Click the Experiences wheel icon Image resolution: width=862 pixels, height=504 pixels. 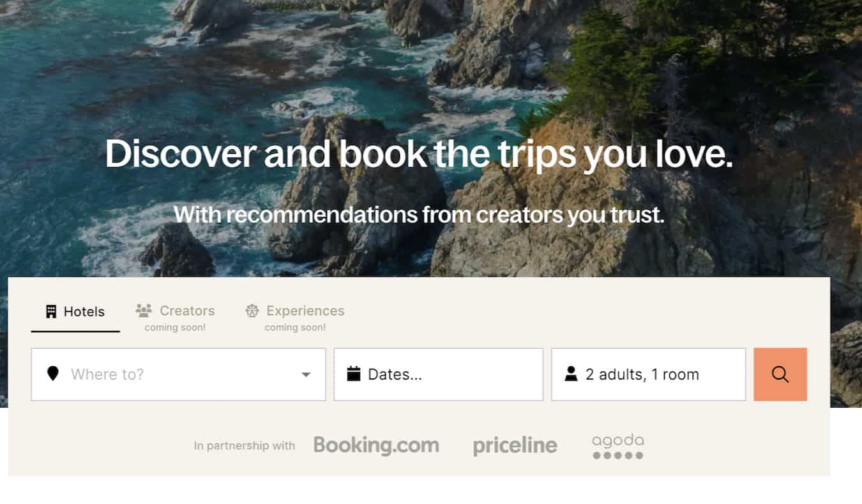click(x=252, y=311)
